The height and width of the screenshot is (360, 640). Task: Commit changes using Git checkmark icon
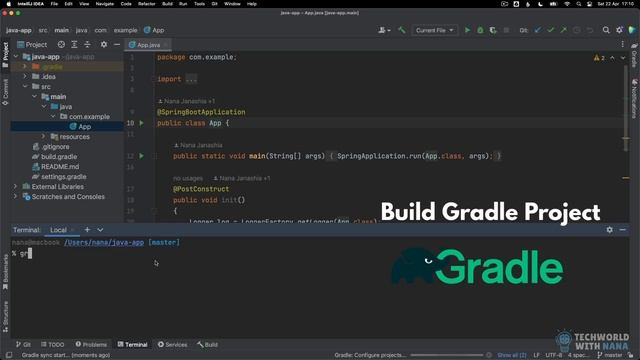[x=551, y=30]
